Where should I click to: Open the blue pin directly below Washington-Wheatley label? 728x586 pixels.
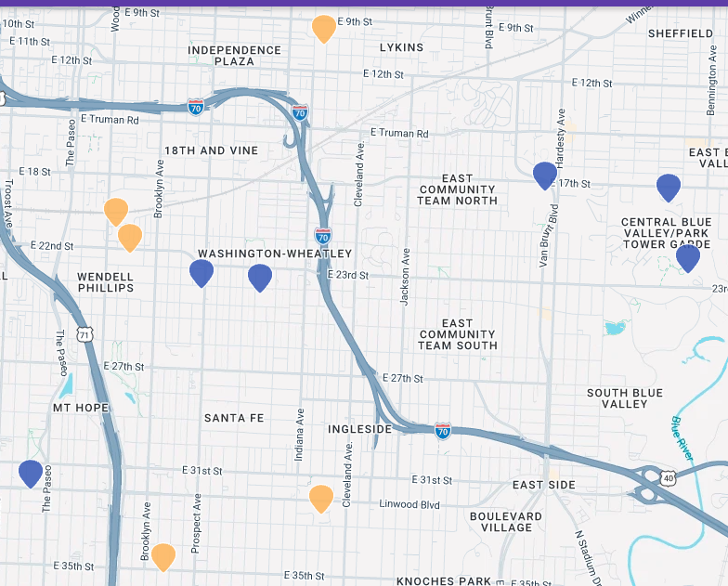coord(260,278)
